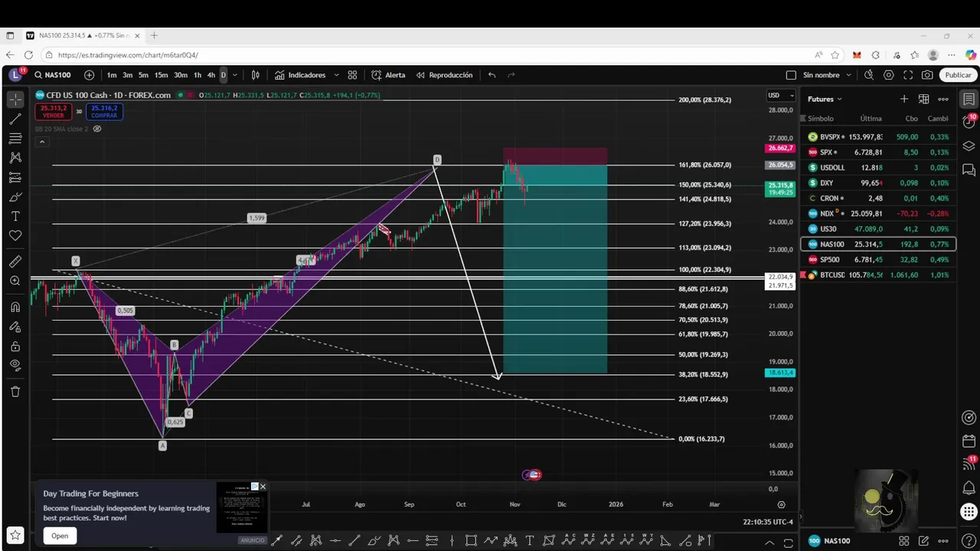The width and height of the screenshot is (980, 551).
Task: Open chart settings hexagon icon
Action: 889,75
